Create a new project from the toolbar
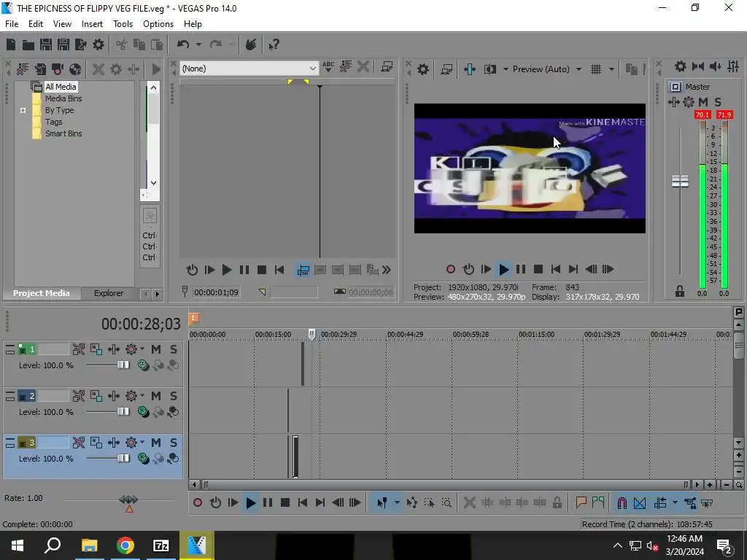 click(x=11, y=44)
